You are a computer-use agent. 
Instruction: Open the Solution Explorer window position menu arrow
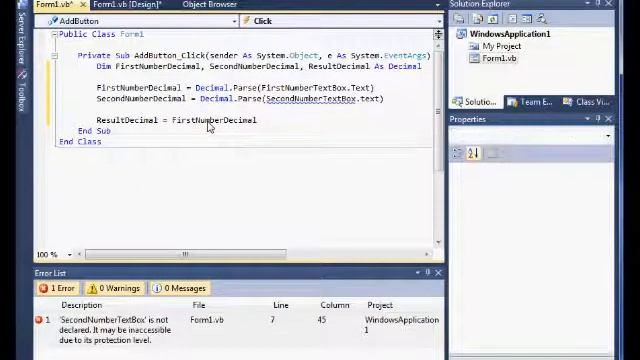point(587,3)
